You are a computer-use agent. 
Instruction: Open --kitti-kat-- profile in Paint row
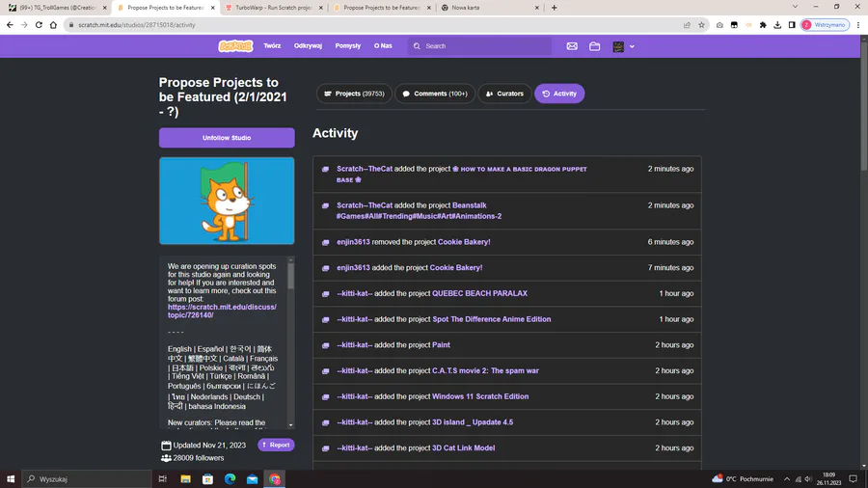pyautogui.click(x=355, y=344)
